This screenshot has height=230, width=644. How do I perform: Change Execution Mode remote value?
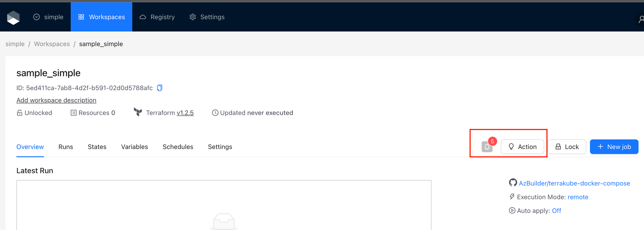(578, 197)
